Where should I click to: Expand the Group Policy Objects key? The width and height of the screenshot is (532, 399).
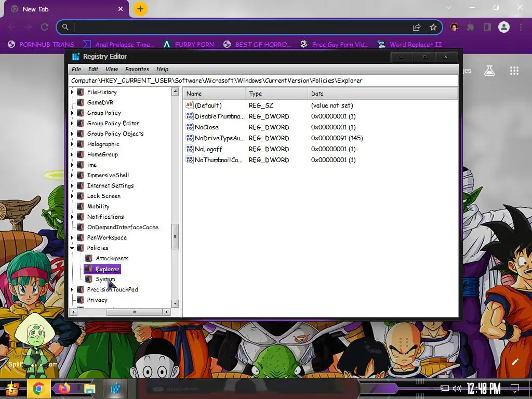point(72,134)
